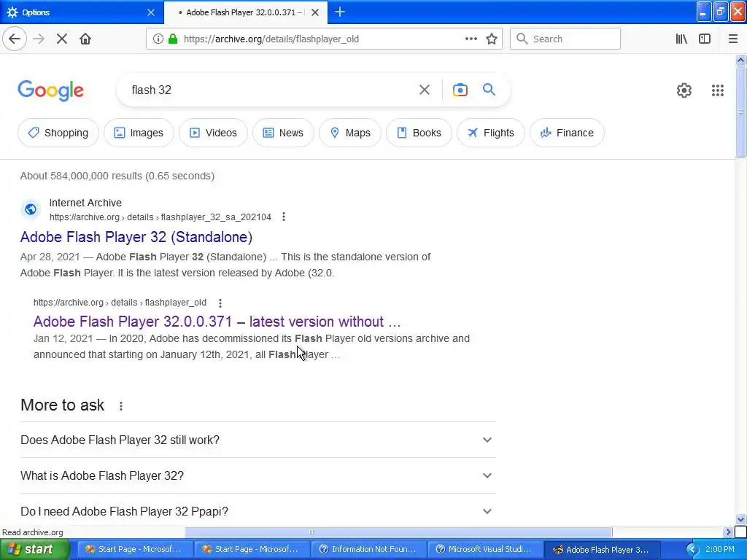Click the Internet Archive globe favicon
The height and width of the screenshot is (560, 747).
31,209
